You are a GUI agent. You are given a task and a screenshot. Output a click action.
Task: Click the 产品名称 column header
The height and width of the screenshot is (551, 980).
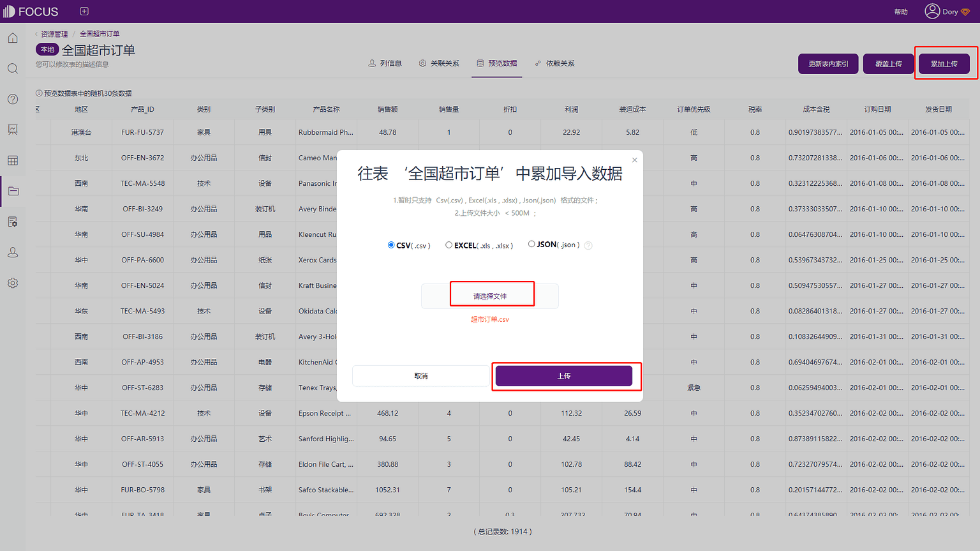pyautogui.click(x=327, y=109)
